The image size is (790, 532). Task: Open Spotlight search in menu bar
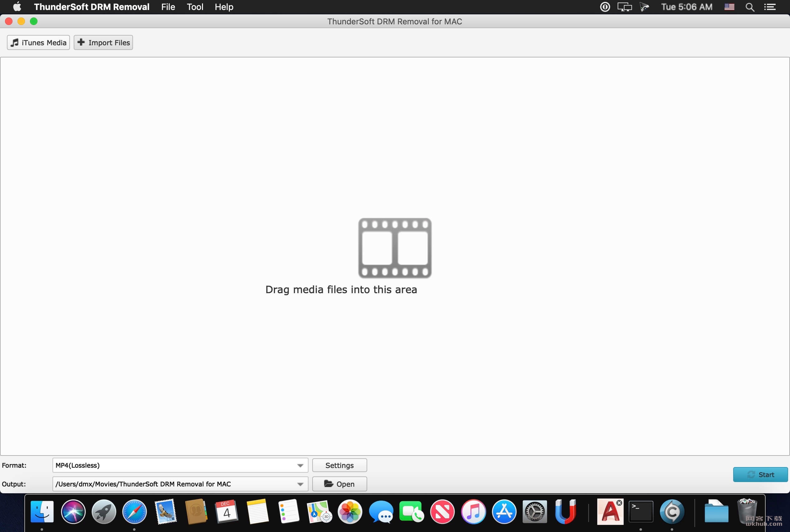pos(750,7)
